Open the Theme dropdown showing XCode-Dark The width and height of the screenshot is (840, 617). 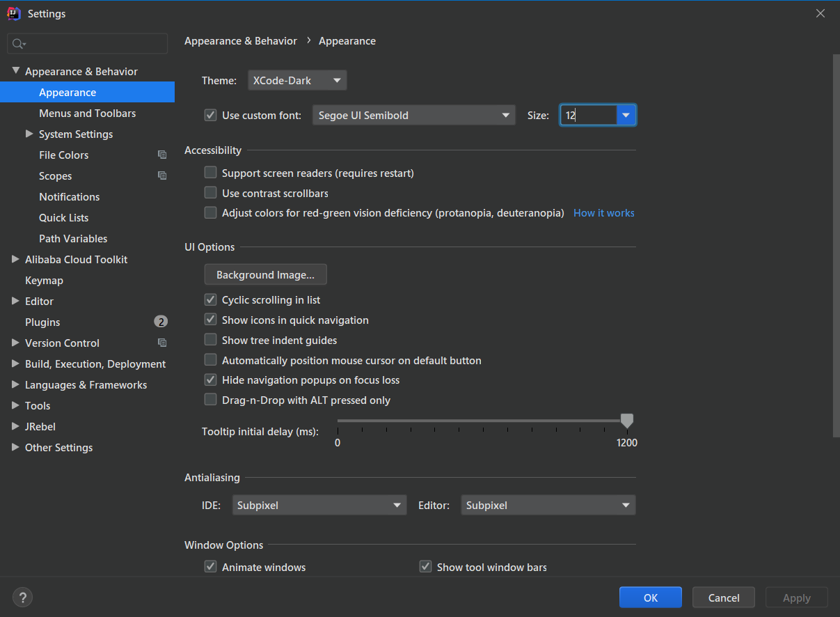click(x=297, y=81)
